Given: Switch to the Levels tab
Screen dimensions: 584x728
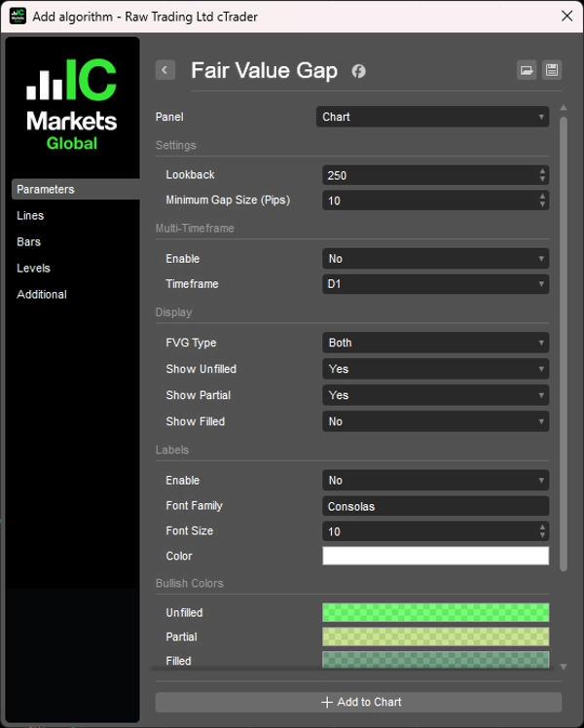Looking at the screenshot, I should coord(33,268).
